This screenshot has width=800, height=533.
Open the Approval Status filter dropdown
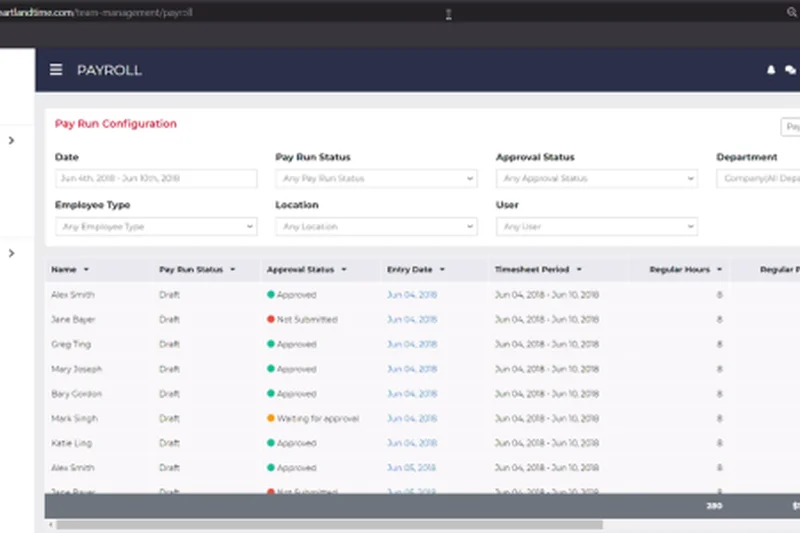(596, 179)
